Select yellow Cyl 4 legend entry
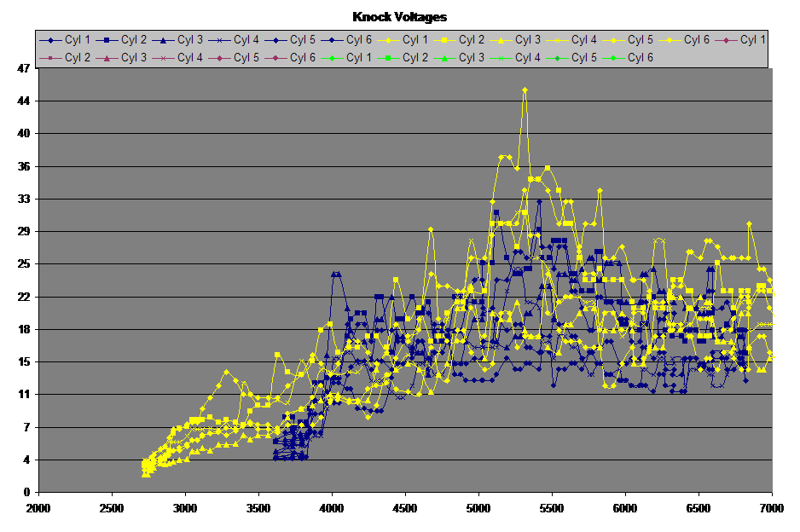The height and width of the screenshot is (532, 800). click(571, 40)
